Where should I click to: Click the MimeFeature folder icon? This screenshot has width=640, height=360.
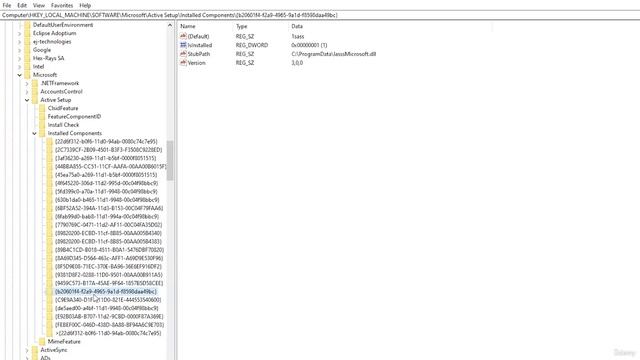pyautogui.click(x=42, y=342)
